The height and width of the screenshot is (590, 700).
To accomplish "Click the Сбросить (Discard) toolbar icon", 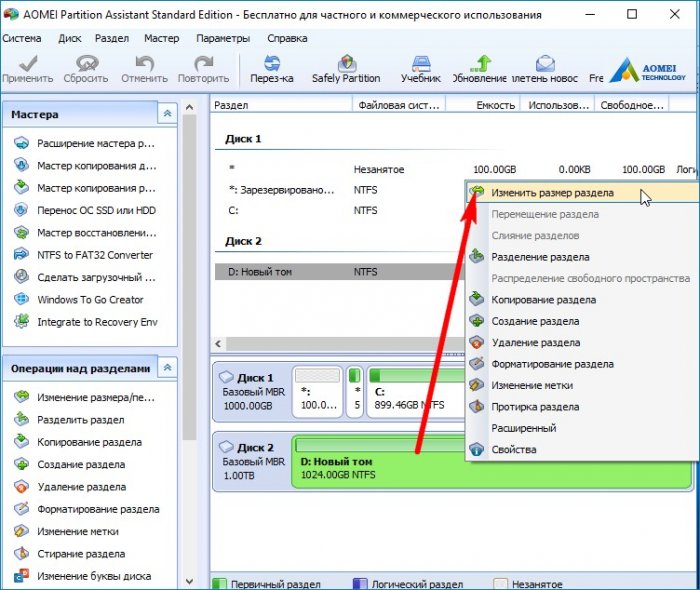I will [x=86, y=69].
